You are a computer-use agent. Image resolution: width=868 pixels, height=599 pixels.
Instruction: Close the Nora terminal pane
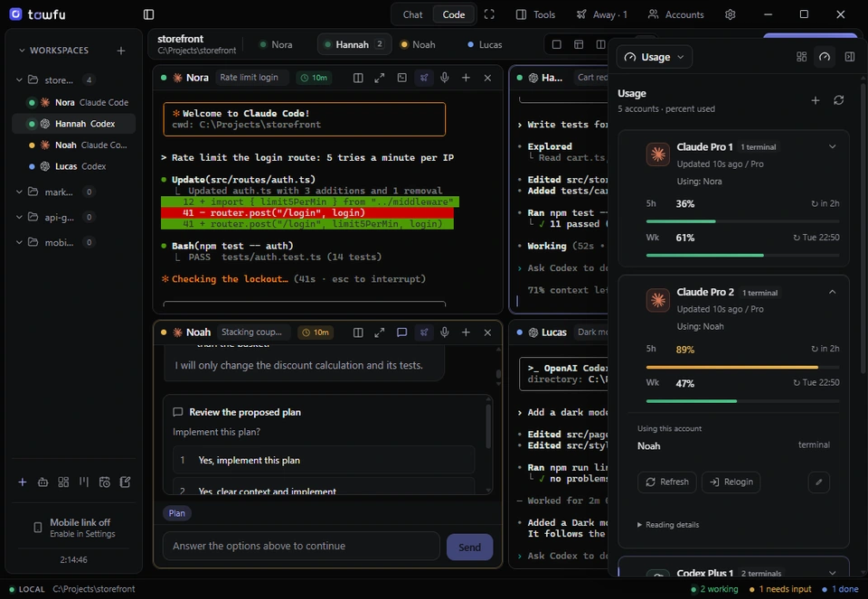click(487, 78)
